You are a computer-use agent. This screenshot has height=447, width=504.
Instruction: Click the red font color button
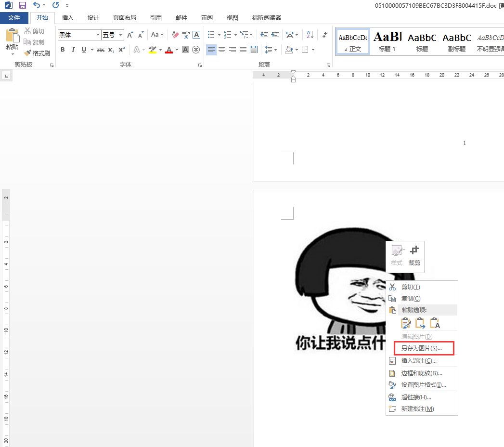pos(168,50)
